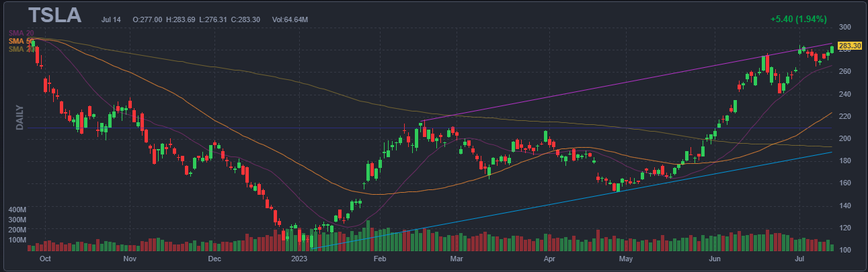Click the Mar month label

[457, 258]
